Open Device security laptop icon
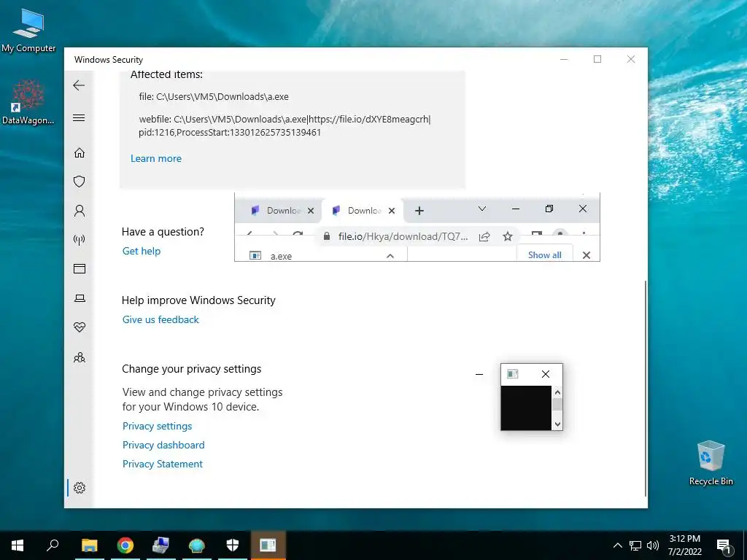747x560 pixels. click(79, 298)
